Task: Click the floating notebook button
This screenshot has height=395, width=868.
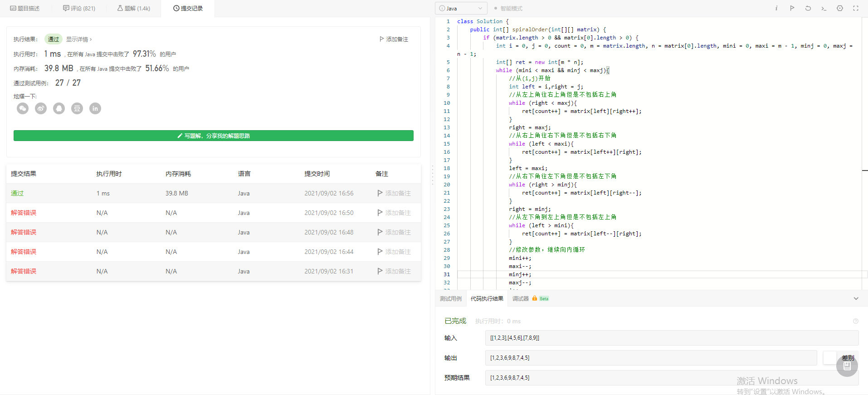Action: [847, 366]
